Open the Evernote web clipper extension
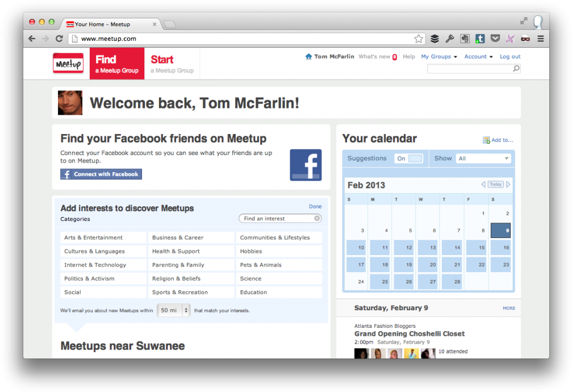 pyautogui.click(x=465, y=39)
